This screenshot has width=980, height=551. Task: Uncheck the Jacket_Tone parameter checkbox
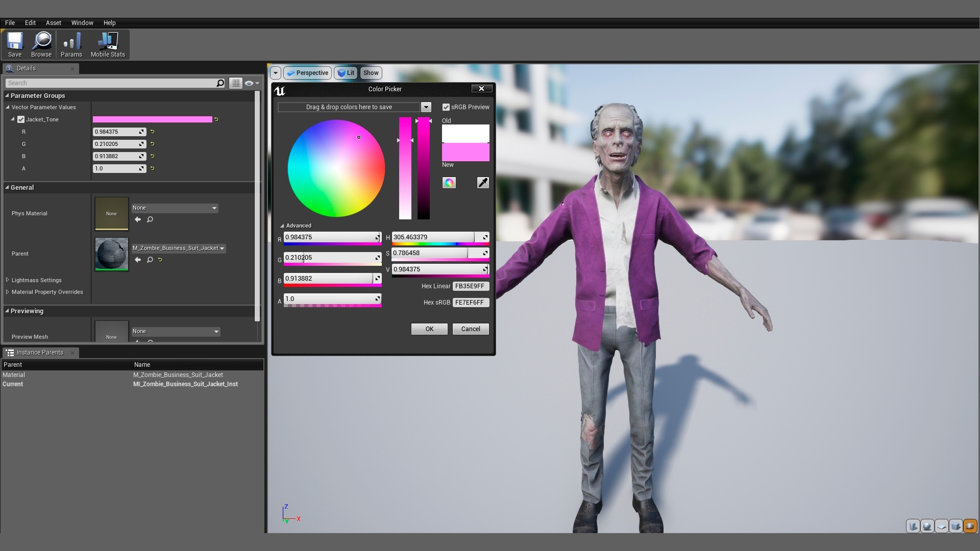pos(21,119)
